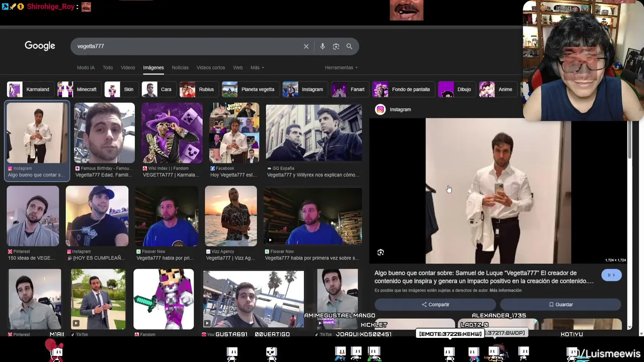Select the Instagram filter chip
The height and width of the screenshot is (362, 644).
tap(304, 89)
